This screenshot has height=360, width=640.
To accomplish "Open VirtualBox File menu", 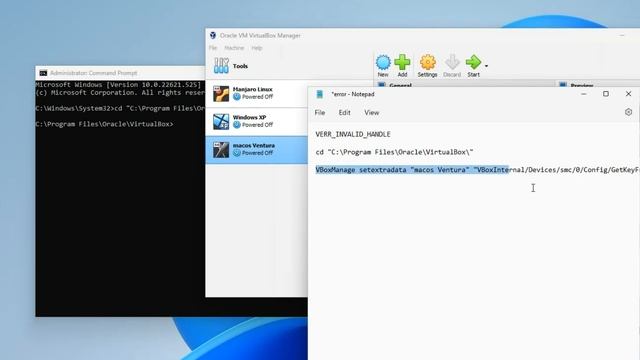I will coord(213,48).
